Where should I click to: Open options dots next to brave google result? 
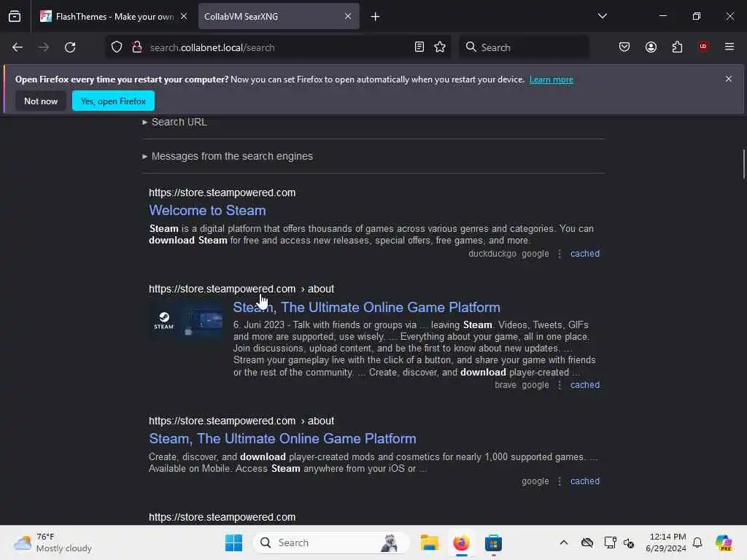tap(560, 385)
